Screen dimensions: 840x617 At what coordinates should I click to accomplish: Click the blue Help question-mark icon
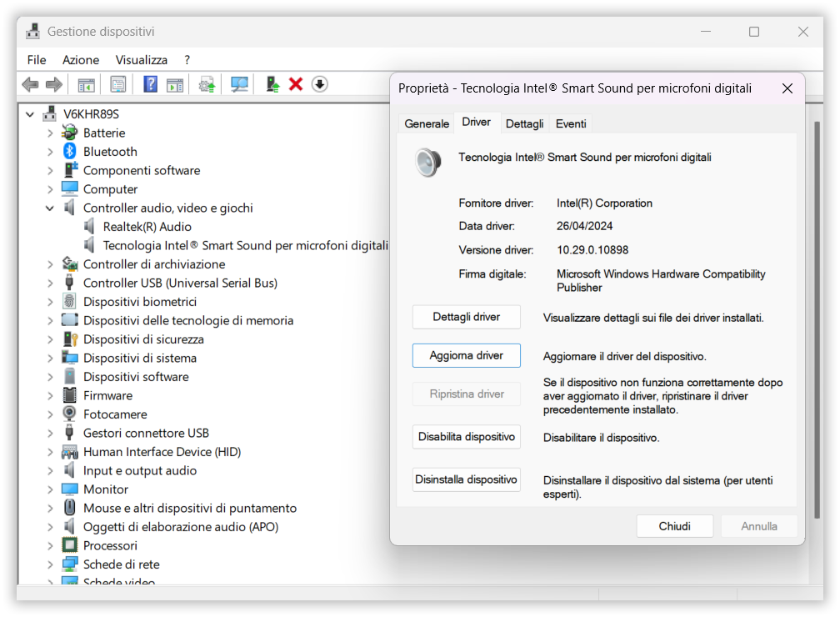(x=151, y=84)
